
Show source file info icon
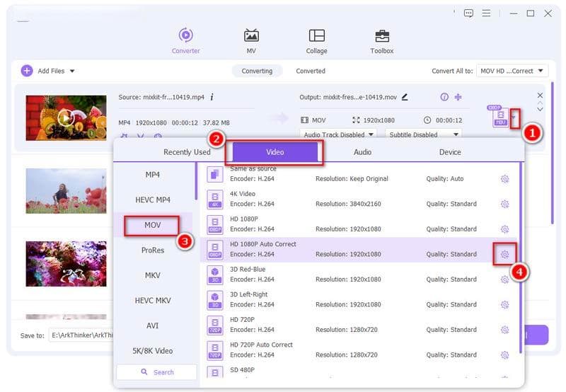point(212,97)
